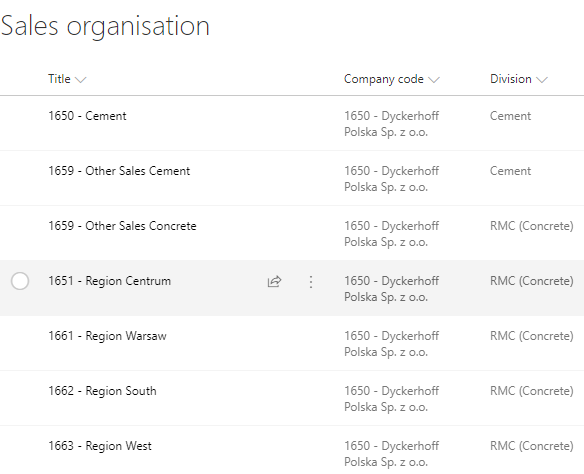584x474 pixels.
Task: Open the 1659 - Other Sales Concrete item
Action: click(122, 226)
